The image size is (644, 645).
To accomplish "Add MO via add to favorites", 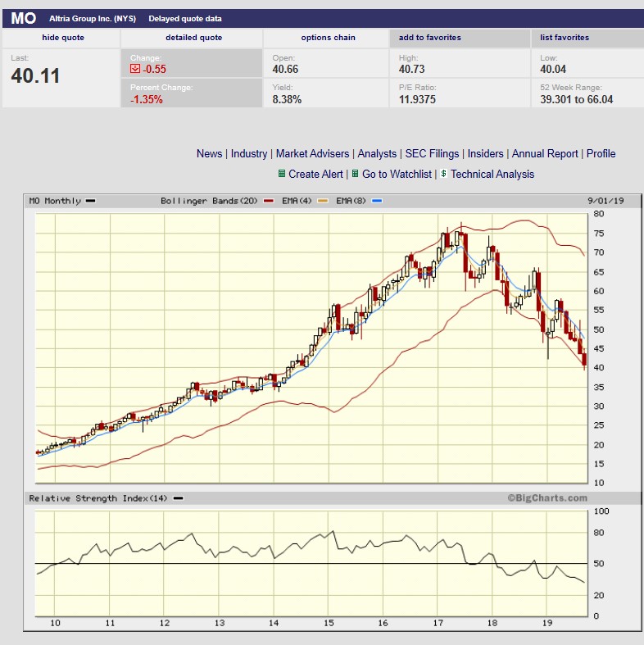I will pyautogui.click(x=430, y=38).
